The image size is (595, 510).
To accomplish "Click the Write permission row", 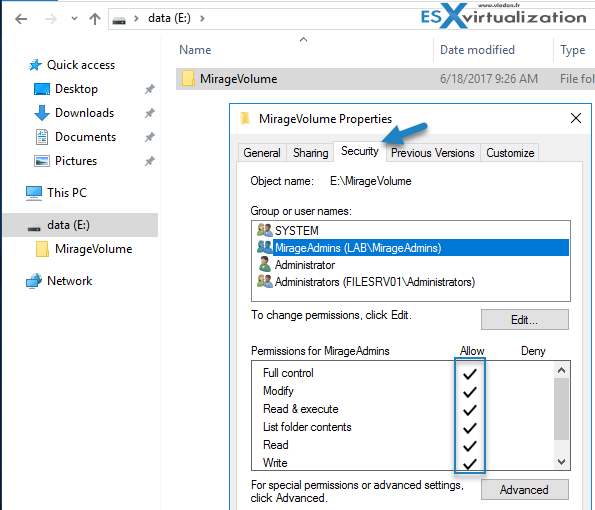I will (402, 463).
